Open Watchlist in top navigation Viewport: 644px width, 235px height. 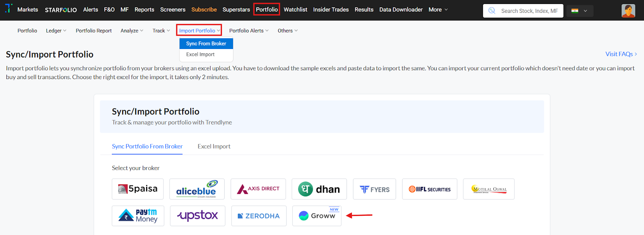click(295, 10)
